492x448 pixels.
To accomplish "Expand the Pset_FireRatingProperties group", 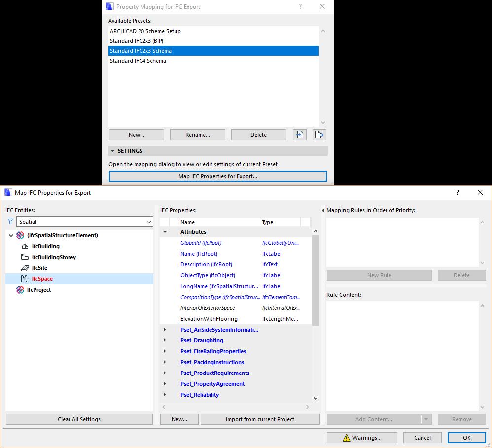I will [165, 351].
